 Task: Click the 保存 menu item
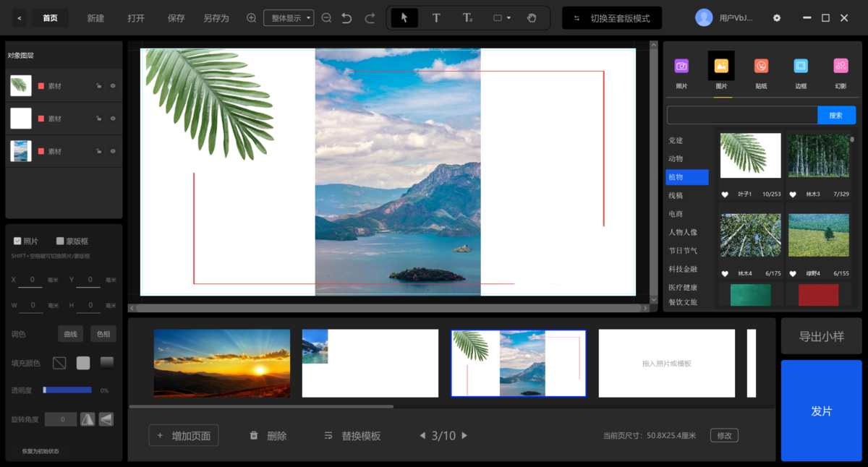pos(176,18)
